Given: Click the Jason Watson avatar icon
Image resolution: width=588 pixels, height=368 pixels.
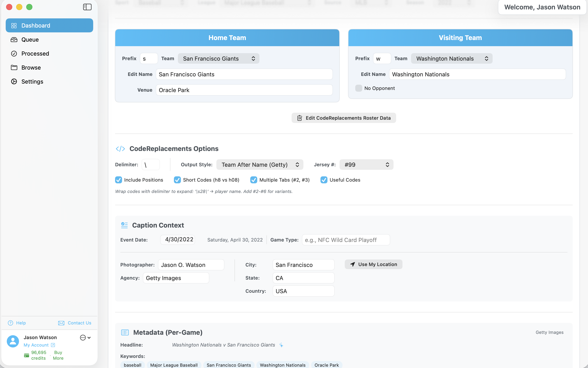Looking at the screenshot, I should coord(13,341).
